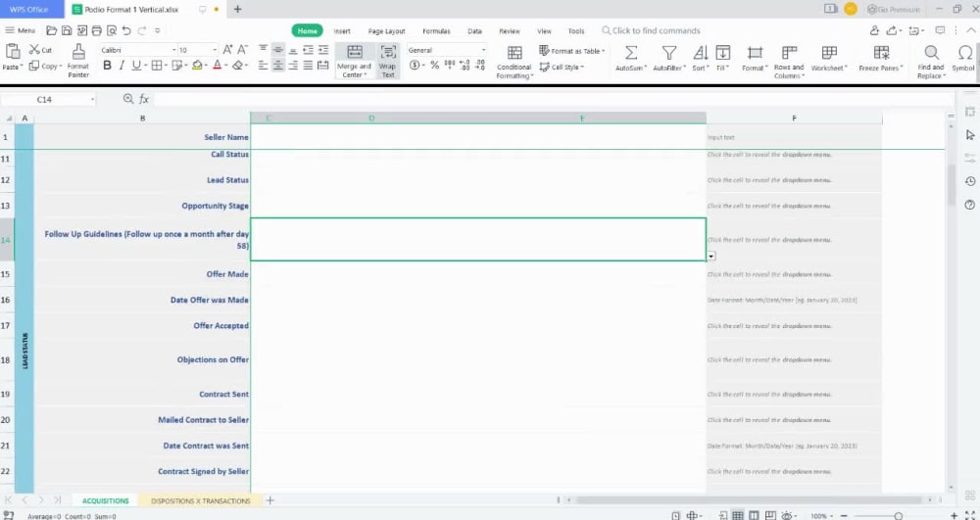The image size is (980, 520).
Task: Click the Decrease Font Size icon
Action: pyautogui.click(x=242, y=50)
